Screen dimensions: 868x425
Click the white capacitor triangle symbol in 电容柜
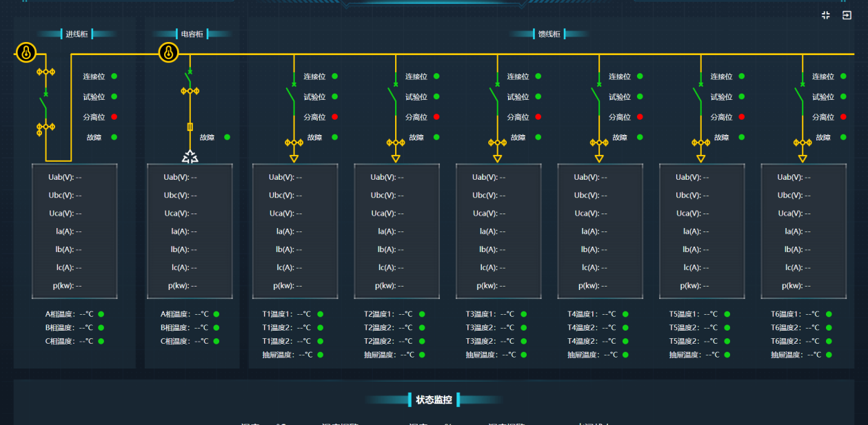point(190,157)
